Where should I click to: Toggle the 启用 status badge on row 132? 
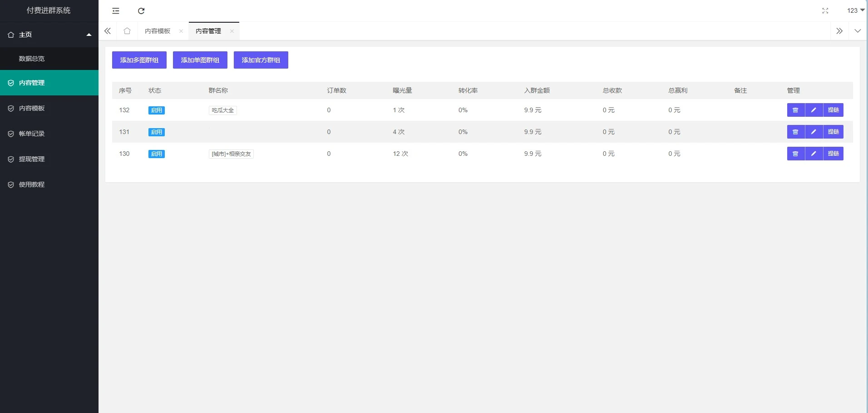tap(156, 110)
